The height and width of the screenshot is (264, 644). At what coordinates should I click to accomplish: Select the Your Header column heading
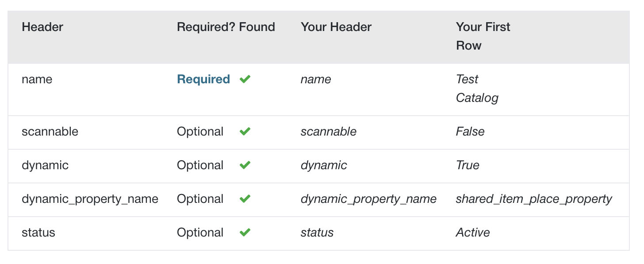coord(336,27)
